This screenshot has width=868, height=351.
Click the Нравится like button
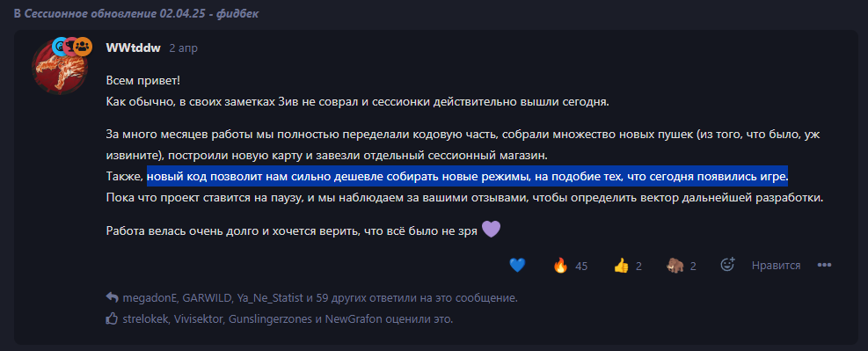point(777,266)
